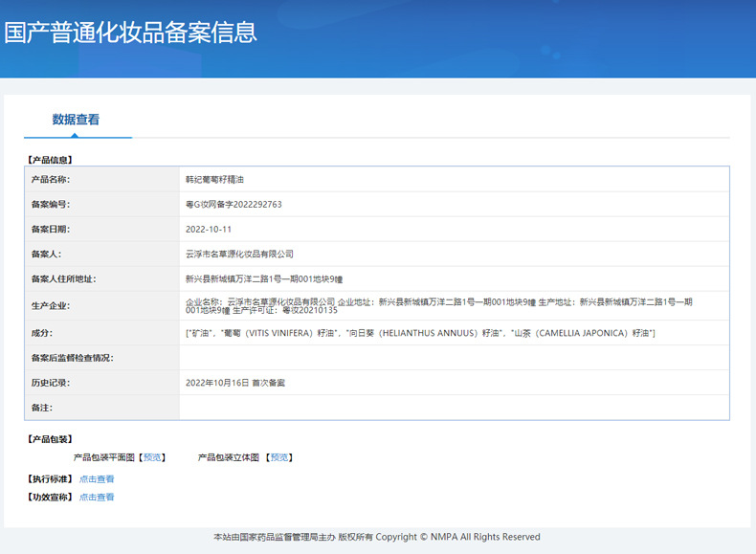Click the filing number 粤G妆网备字2022292763
Image resolution: width=756 pixels, height=554 pixels.
click(233, 204)
